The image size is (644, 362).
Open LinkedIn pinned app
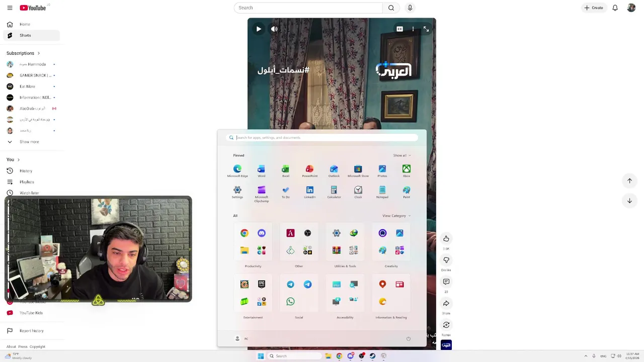coord(310,192)
